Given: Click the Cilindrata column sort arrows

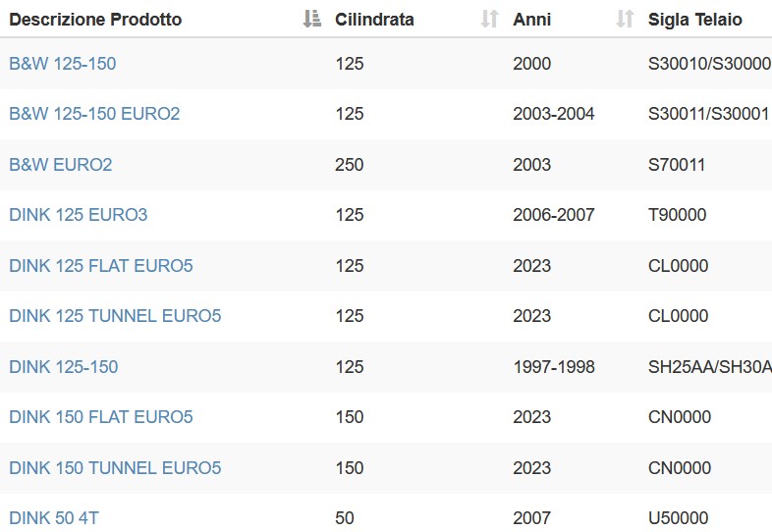Looking at the screenshot, I should pyautogui.click(x=489, y=20).
